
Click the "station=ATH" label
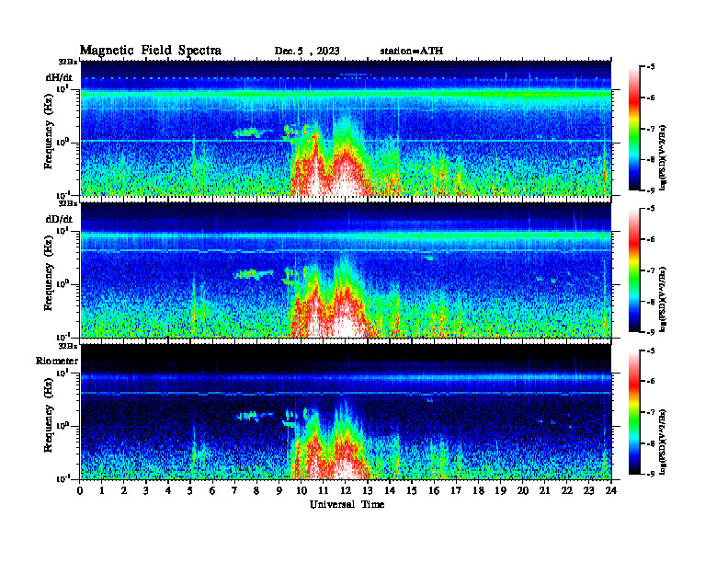pos(412,51)
